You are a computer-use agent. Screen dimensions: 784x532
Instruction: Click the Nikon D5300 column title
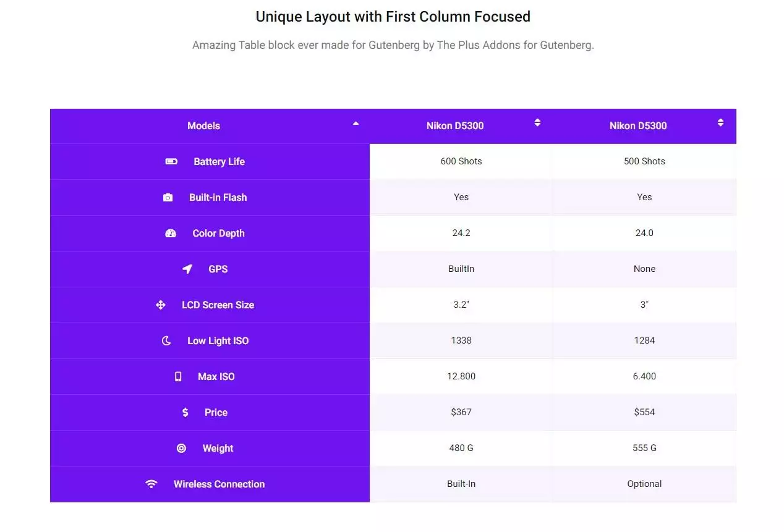[454, 125]
